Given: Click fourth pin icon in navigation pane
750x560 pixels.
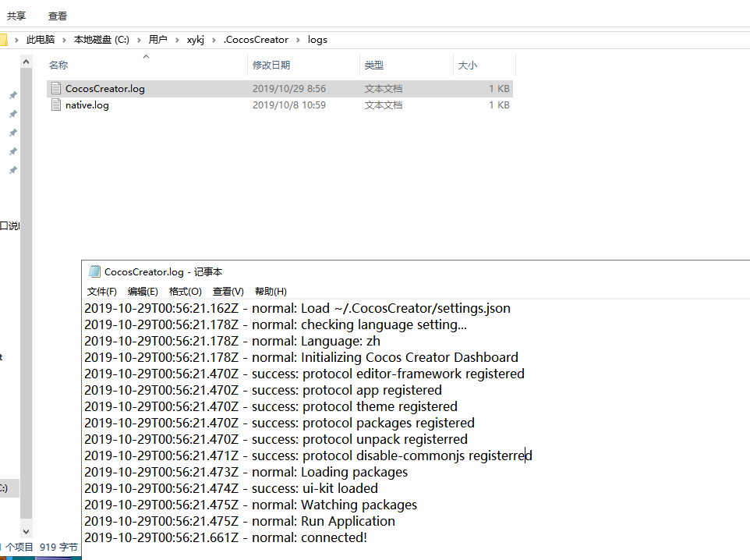Looking at the screenshot, I should 13,151.
